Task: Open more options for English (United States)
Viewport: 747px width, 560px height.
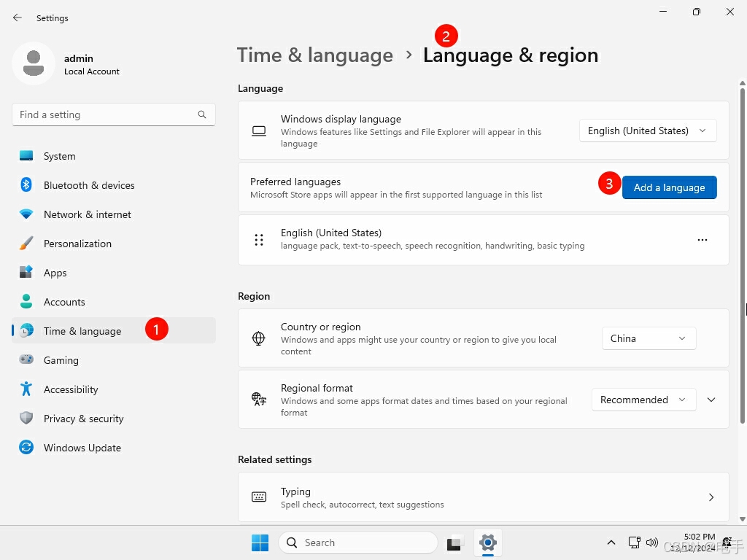Action: (703, 239)
